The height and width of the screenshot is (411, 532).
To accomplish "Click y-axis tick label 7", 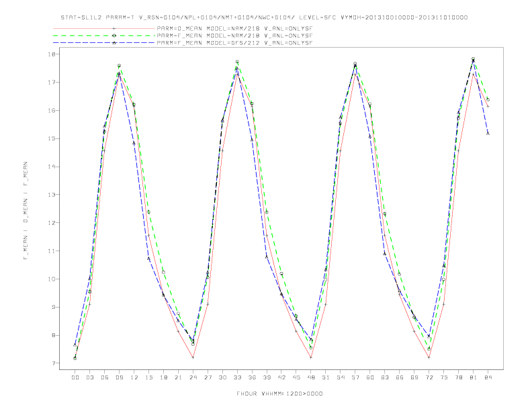I will pos(54,363).
